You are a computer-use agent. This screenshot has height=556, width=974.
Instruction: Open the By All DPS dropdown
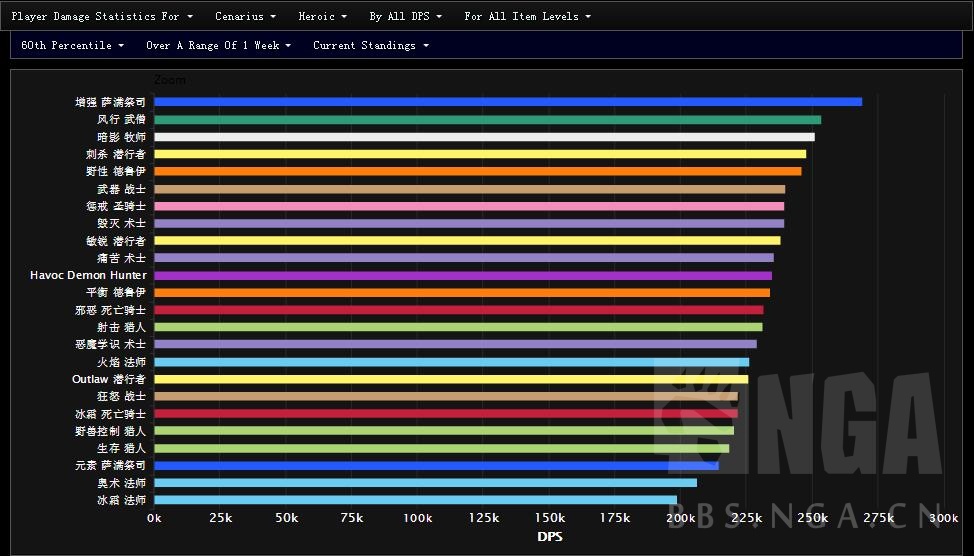406,16
